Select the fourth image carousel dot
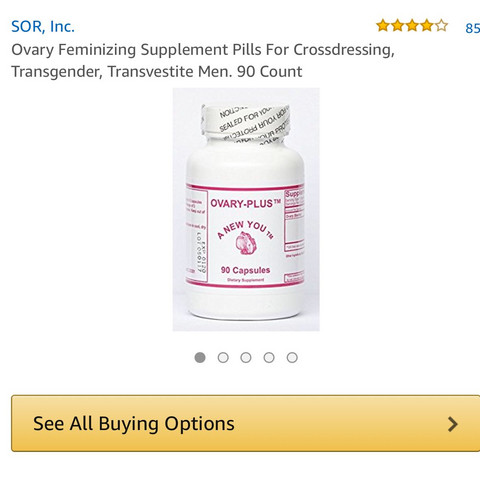Image resolution: width=480 pixels, height=480 pixels. (269, 358)
